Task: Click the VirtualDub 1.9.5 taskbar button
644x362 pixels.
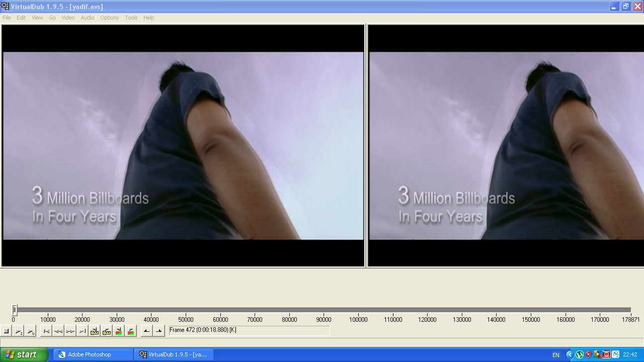Action: click(174, 354)
